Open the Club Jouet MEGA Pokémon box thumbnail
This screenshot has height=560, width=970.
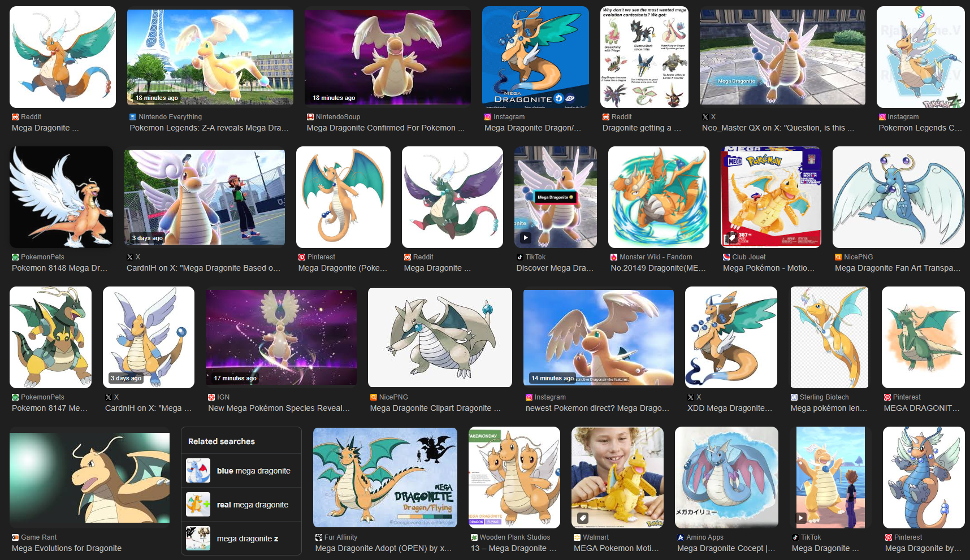(x=771, y=197)
